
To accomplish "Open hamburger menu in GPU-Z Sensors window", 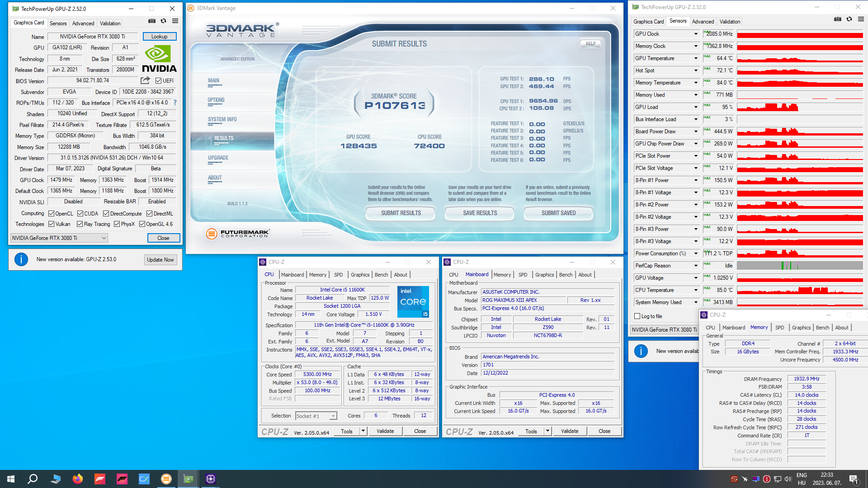I will coord(861,19).
